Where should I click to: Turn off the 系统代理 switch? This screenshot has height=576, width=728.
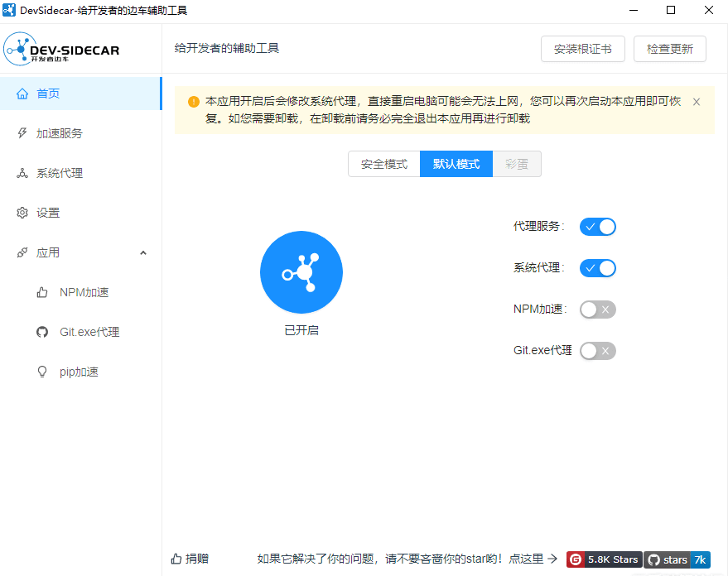[597, 267]
